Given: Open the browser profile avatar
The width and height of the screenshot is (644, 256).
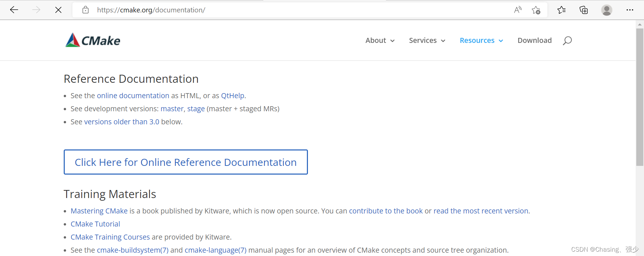Looking at the screenshot, I should point(606,10).
